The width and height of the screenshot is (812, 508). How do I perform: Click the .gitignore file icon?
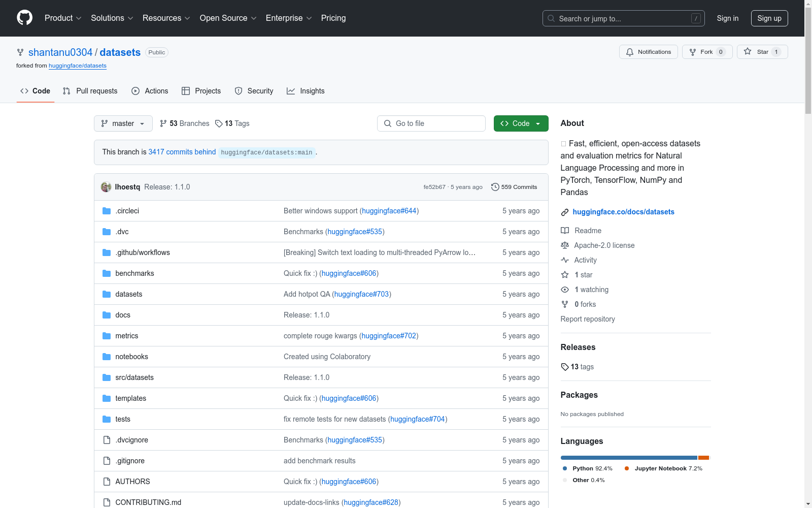(x=107, y=461)
